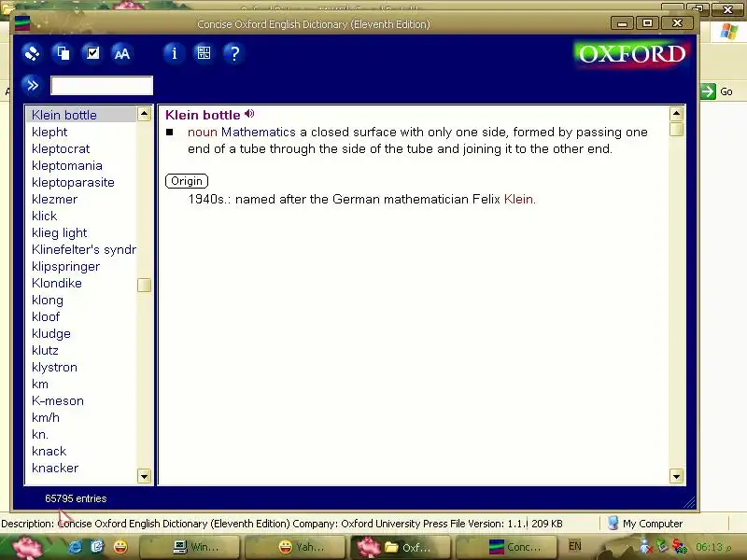Switch to the Yah... taskbar button
This screenshot has width=747, height=560.
(x=294, y=547)
